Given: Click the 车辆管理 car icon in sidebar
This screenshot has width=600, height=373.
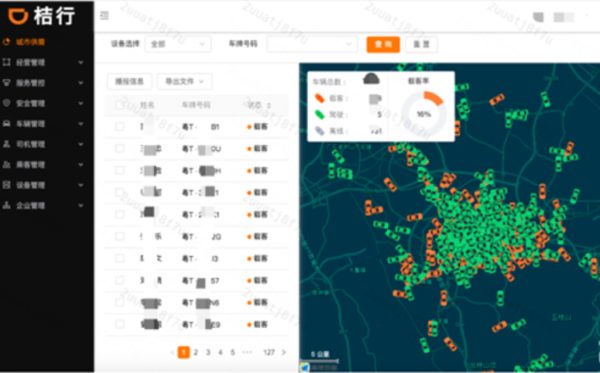Looking at the screenshot, I should tap(7, 124).
